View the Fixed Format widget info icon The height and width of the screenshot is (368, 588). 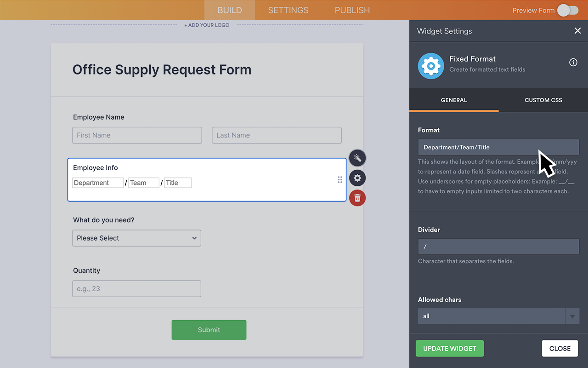tap(573, 62)
